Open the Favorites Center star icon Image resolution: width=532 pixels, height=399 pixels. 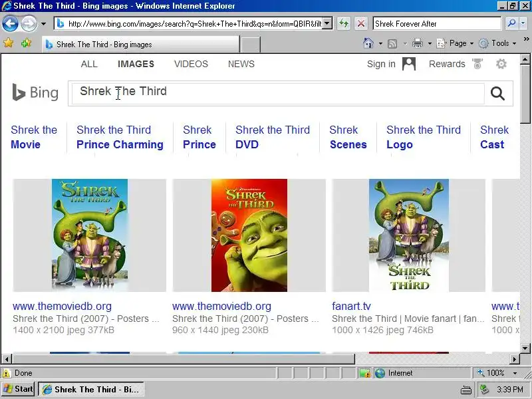coord(9,43)
